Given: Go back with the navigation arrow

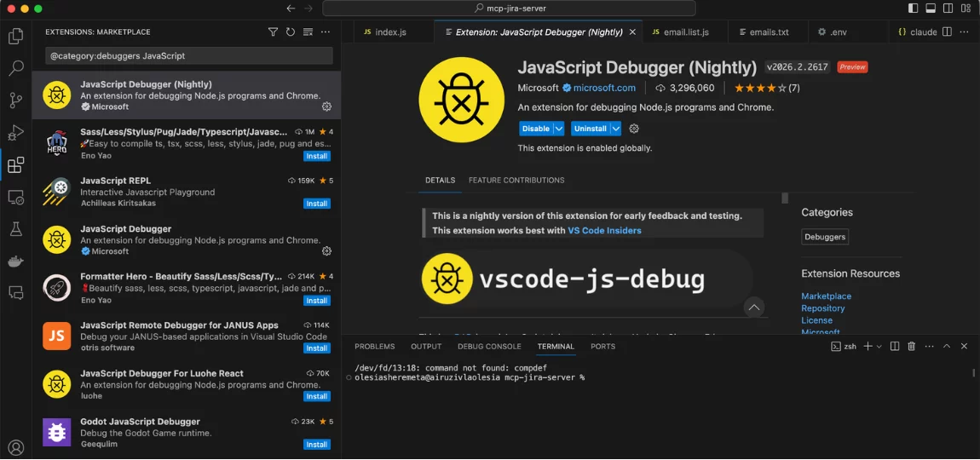Looking at the screenshot, I should coord(290,9).
